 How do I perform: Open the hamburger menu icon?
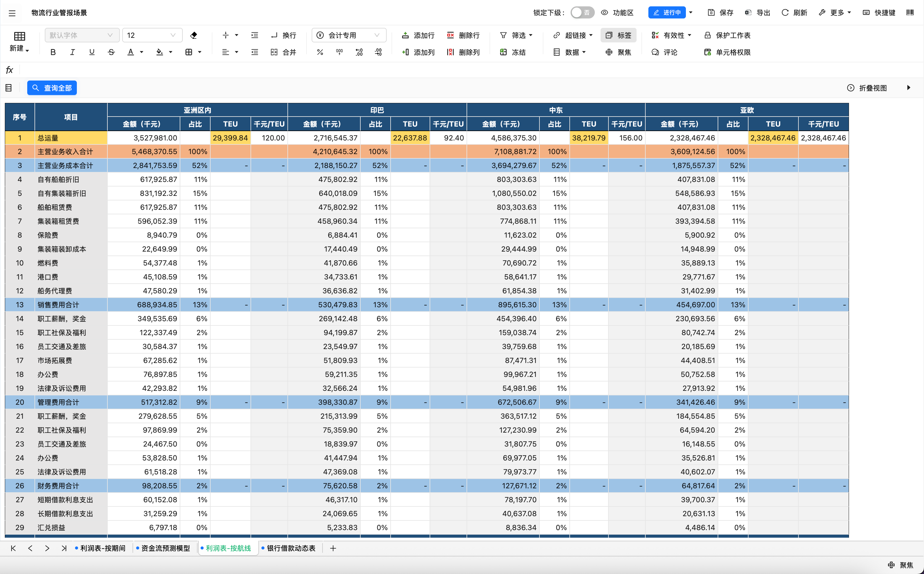point(12,13)
